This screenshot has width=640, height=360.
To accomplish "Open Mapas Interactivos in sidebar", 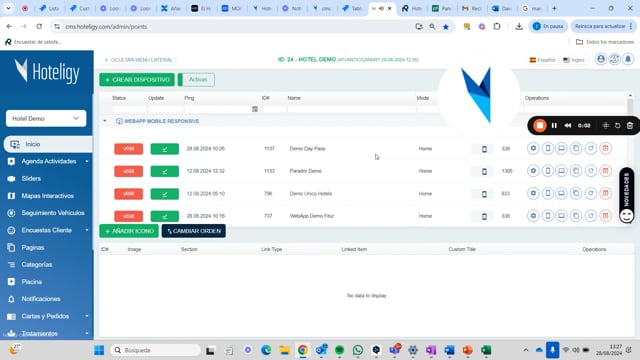I will point(48,196).
